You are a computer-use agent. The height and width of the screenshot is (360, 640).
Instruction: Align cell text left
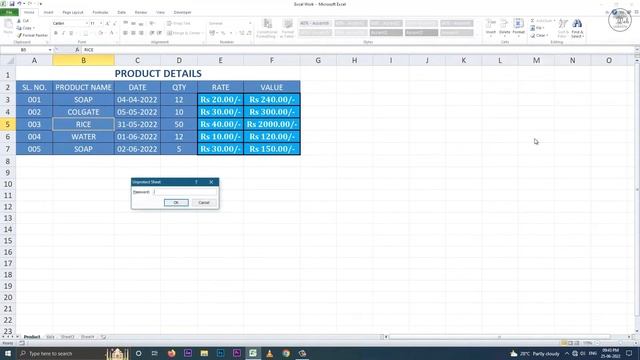point(125,33)
